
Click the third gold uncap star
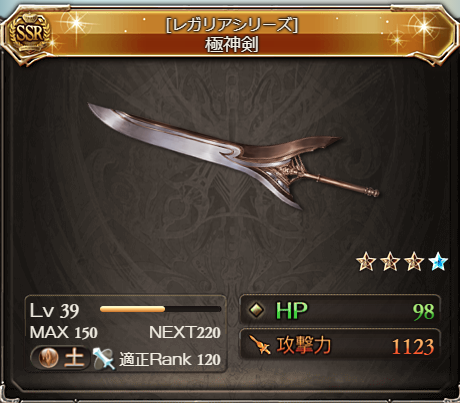414,262
